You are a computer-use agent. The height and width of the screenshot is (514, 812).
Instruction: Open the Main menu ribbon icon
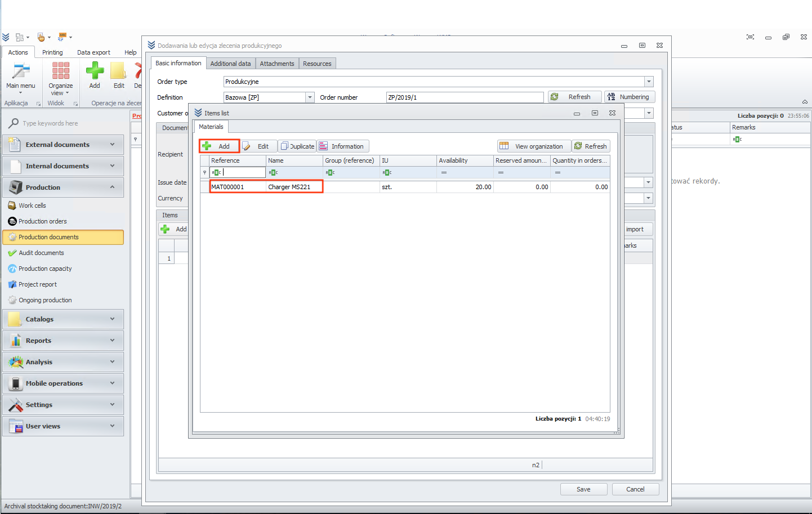pyautogui.click(x=20, y=78)
